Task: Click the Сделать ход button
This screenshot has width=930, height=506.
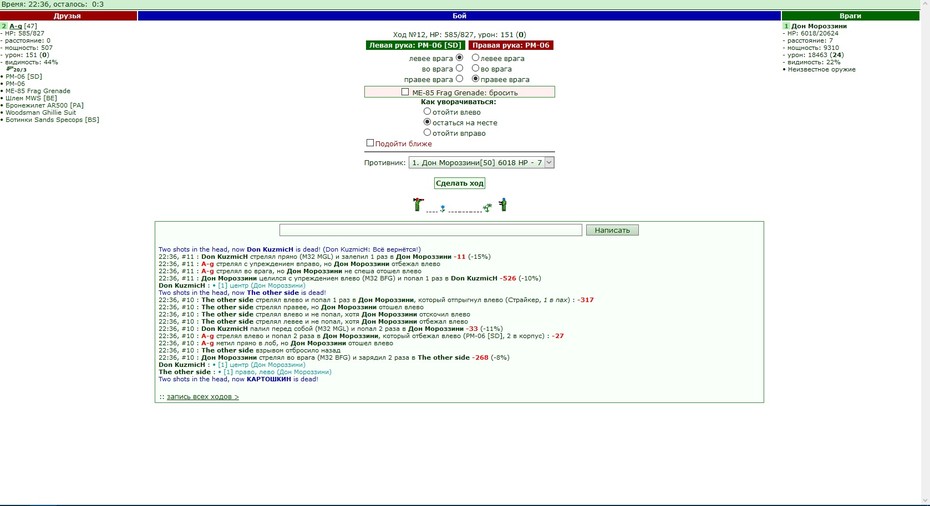Action: point(460,183)
